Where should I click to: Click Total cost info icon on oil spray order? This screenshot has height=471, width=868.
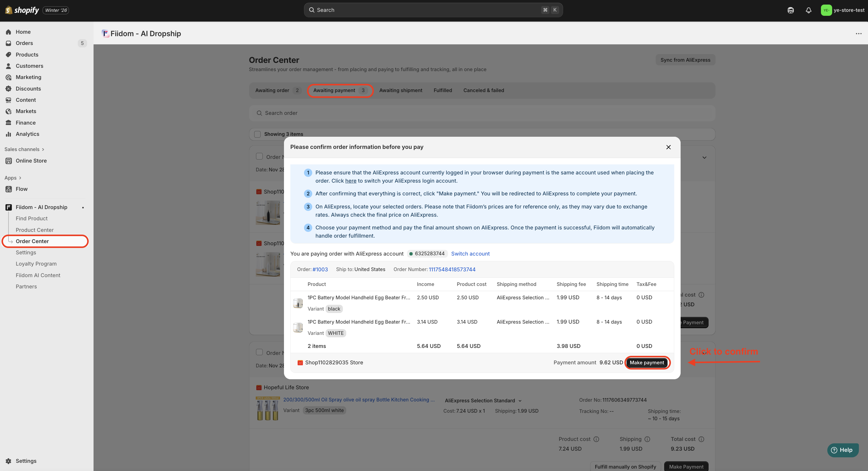701,439
